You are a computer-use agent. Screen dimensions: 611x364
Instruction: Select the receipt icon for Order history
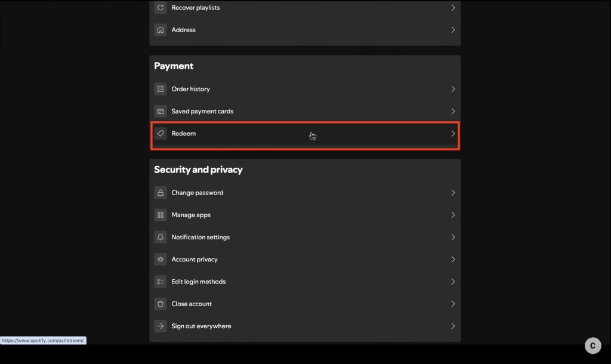pos(160,88)
